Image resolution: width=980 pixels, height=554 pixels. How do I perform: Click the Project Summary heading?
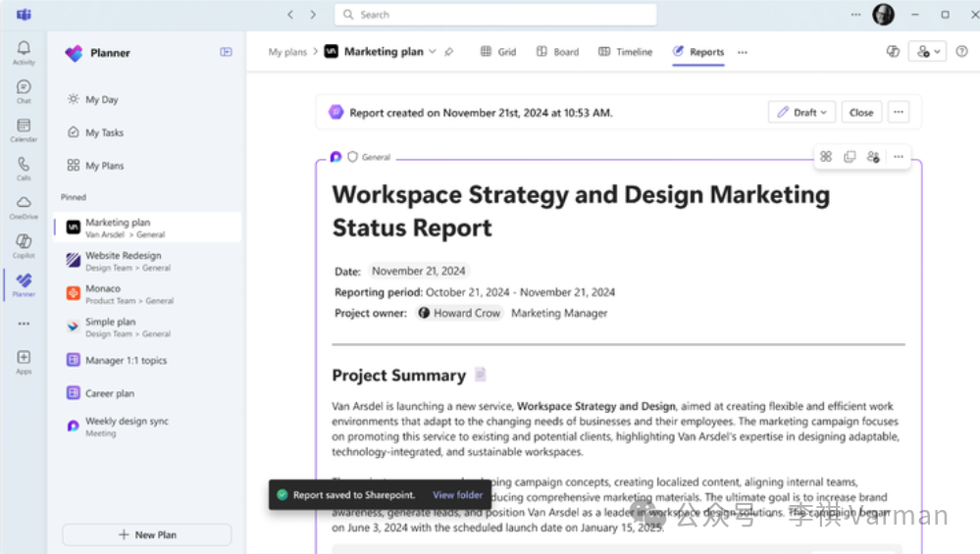(398, 376)
